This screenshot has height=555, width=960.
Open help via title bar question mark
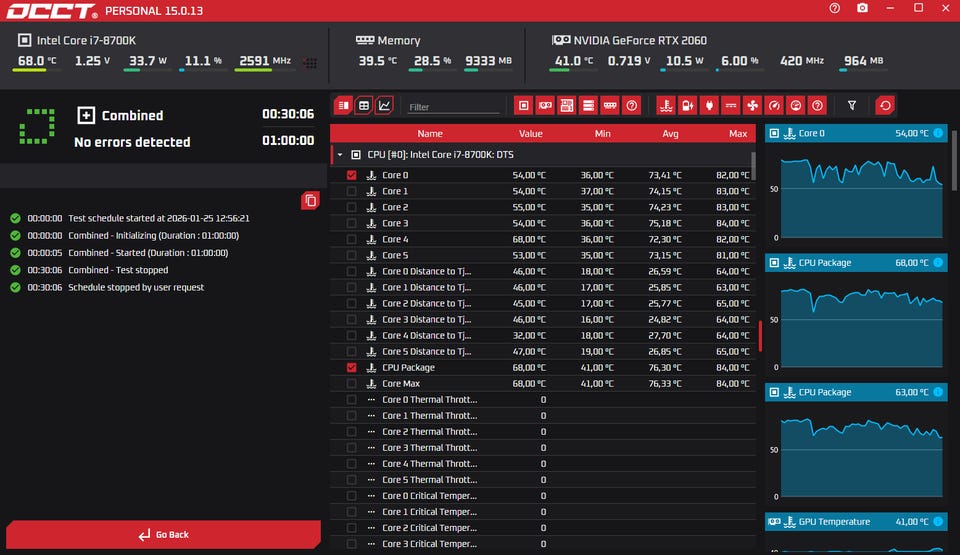point(835,9)
